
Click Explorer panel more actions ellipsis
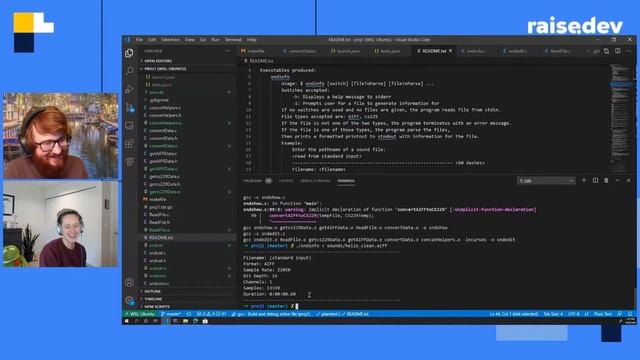tap(227, 51)
